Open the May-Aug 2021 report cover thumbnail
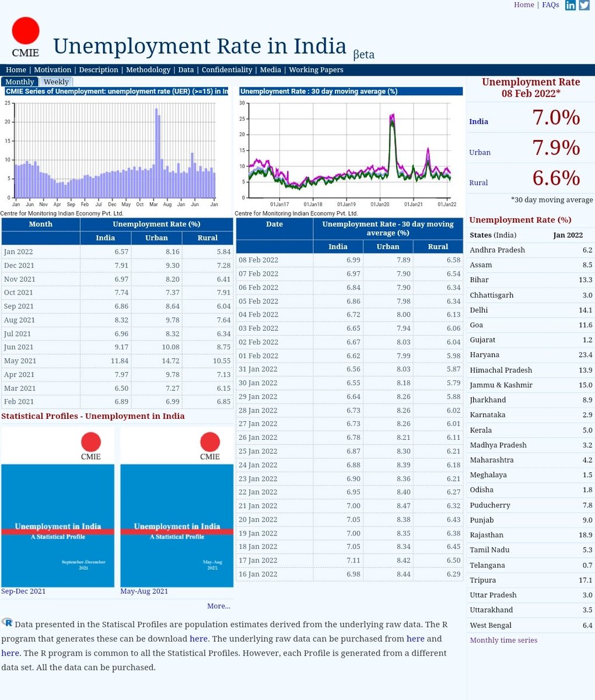The height and width of the screenshot is (700, 595). pos(177,507)
